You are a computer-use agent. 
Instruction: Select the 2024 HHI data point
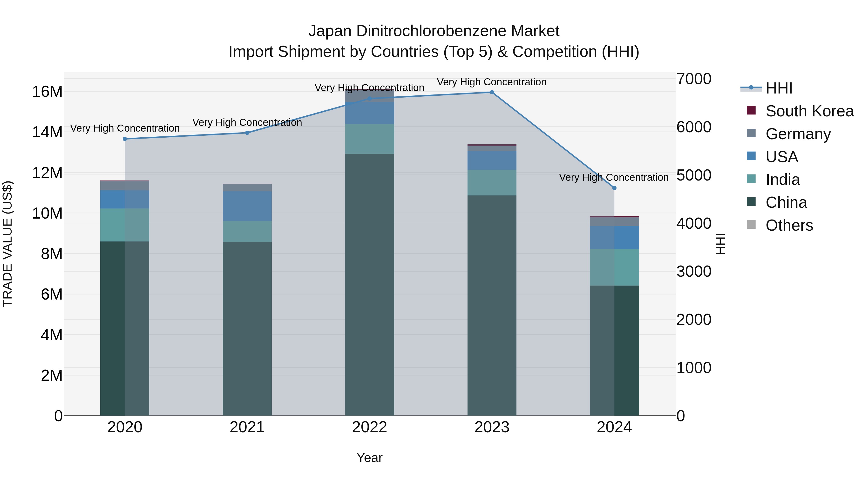pyautogui.click(x=614, y=188)
